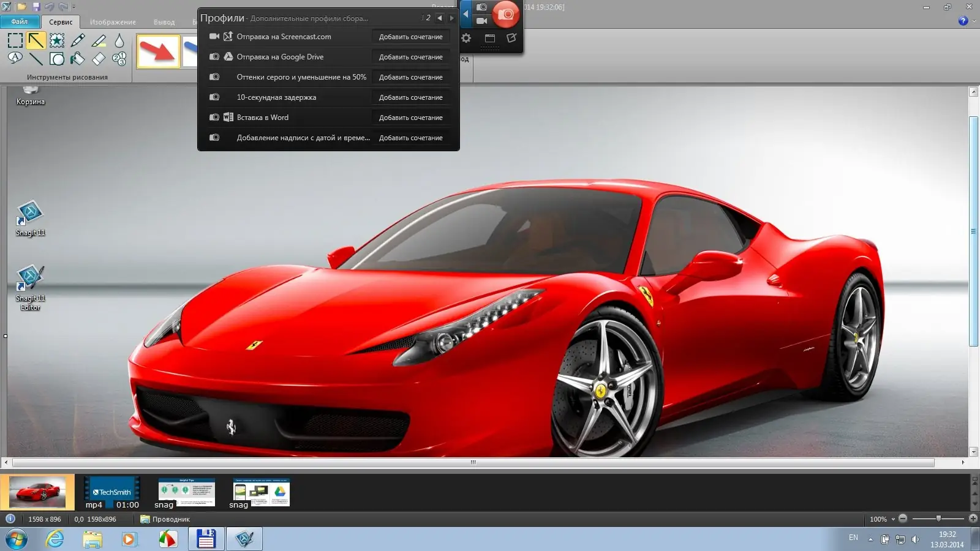Choose the Callout text bubble tool
The width and height of the screenshot is (980, 551).
(x=15, y=59)
